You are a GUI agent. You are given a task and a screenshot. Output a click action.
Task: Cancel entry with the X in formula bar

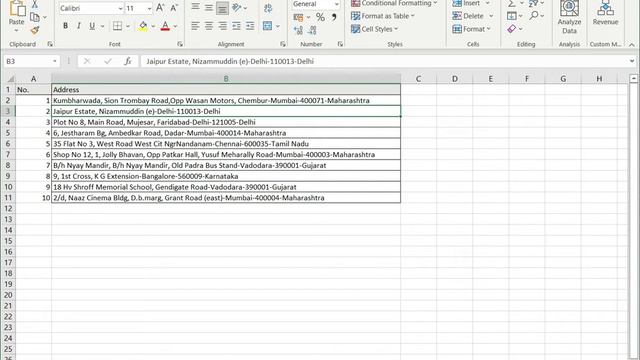[x=87, y=61]
